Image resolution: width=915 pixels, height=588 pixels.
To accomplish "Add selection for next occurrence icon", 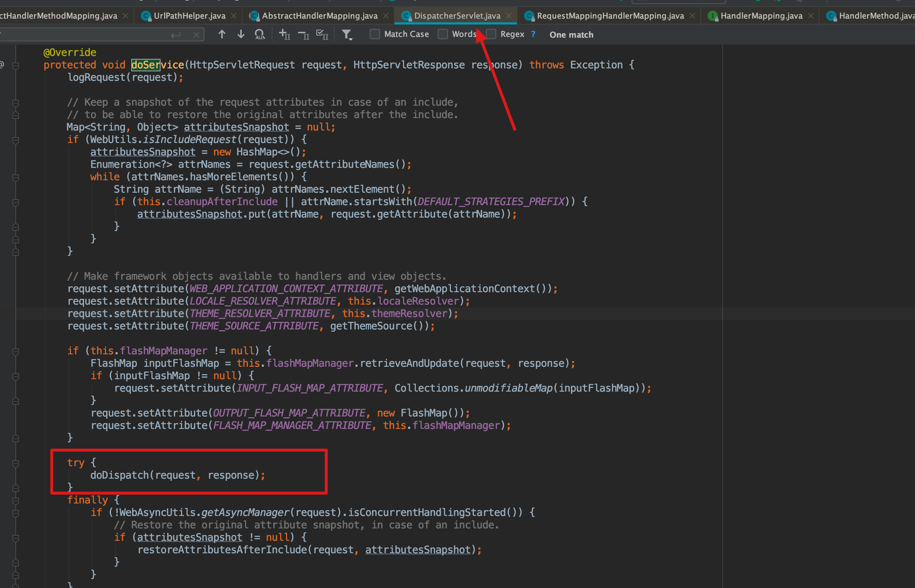I will coord(285,35).
